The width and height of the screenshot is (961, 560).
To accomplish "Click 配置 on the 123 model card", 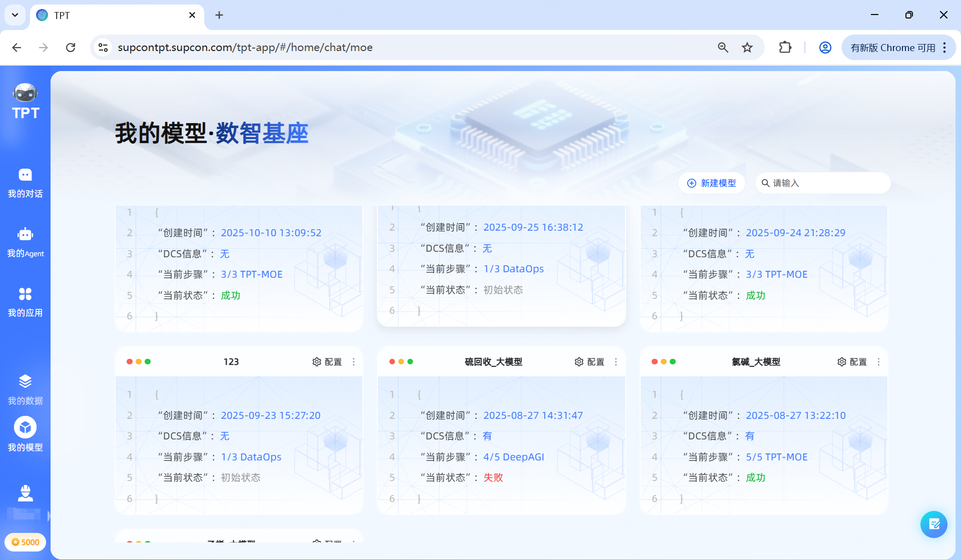I will [326, 361].
